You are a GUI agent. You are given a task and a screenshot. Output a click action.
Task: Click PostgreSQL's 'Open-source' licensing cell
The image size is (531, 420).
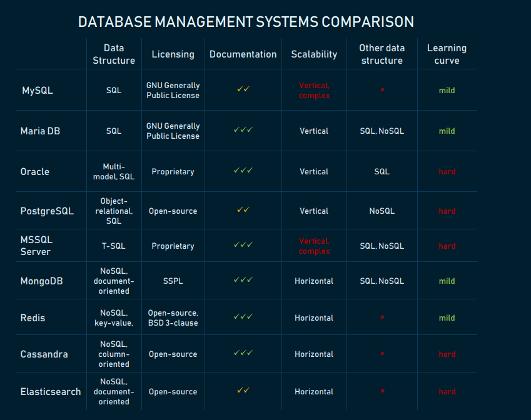point(173,211)
